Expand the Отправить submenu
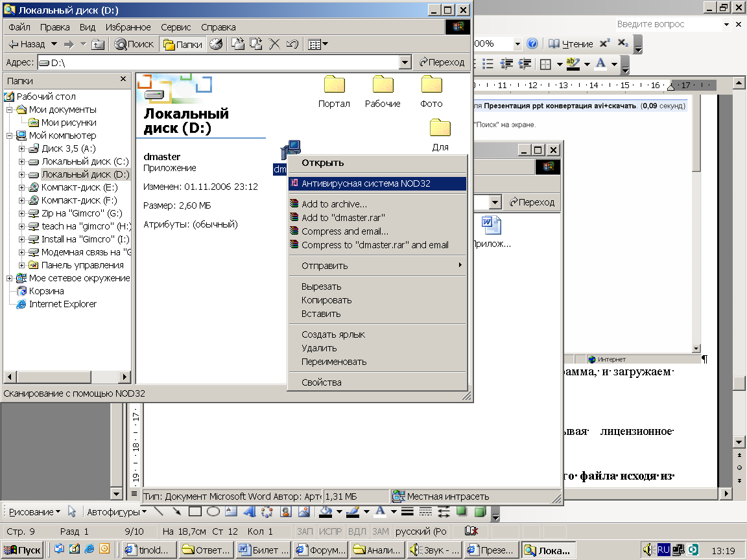747x560 pixels. tap(377, 266)
